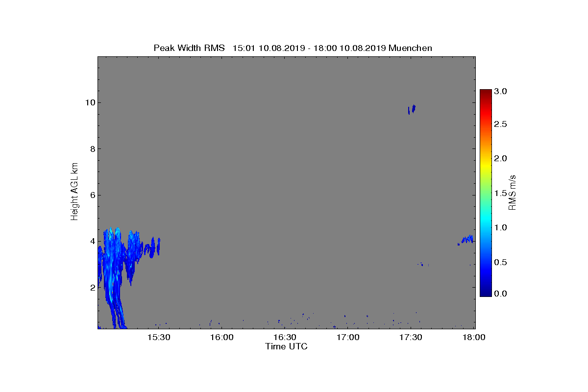Select the 17:00 time tick label
The image size is (588, 392).
tap(348, 338)
